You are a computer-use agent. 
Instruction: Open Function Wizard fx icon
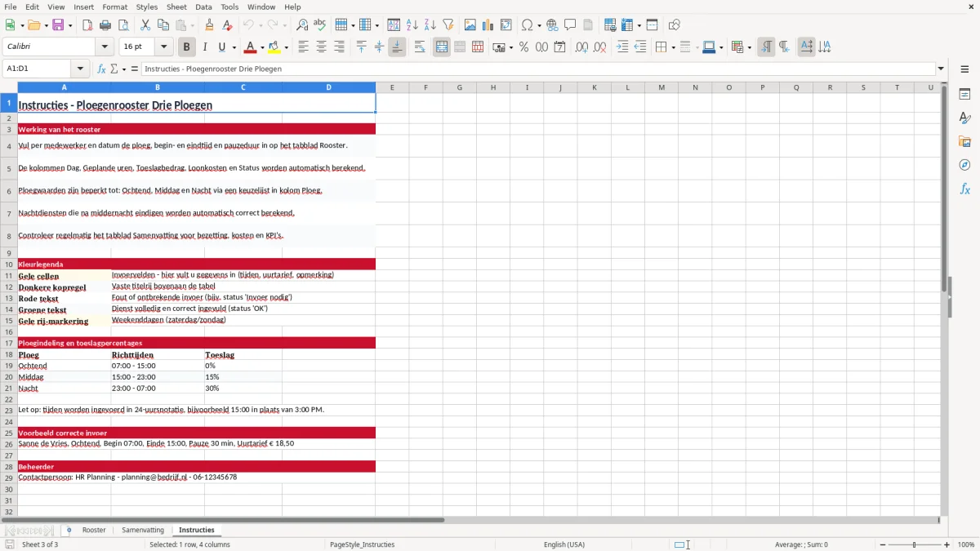tap(101, 69)
